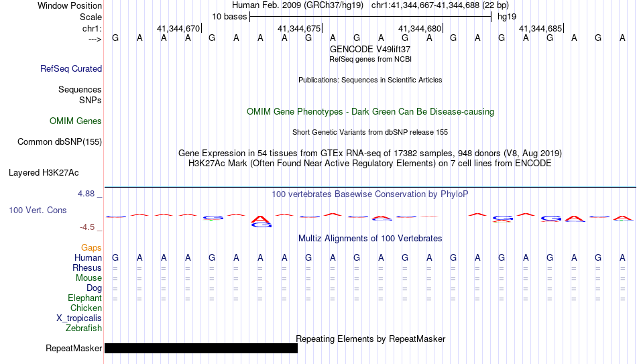Select the Mouse species row label

(x=89, y=278)
